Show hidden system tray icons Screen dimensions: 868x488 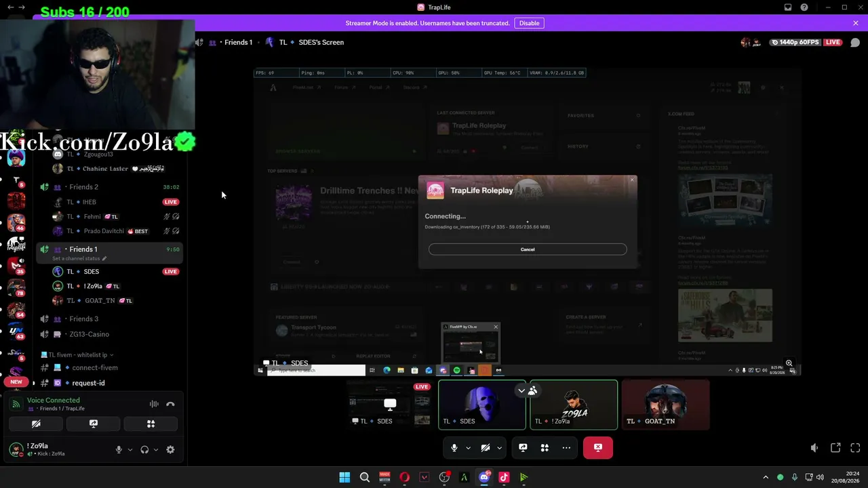[x=766, y=477]
